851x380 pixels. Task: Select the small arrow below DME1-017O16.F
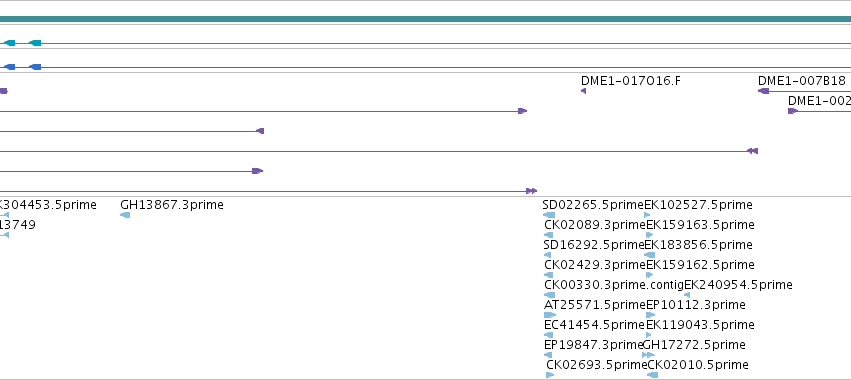tap(583, 91)
